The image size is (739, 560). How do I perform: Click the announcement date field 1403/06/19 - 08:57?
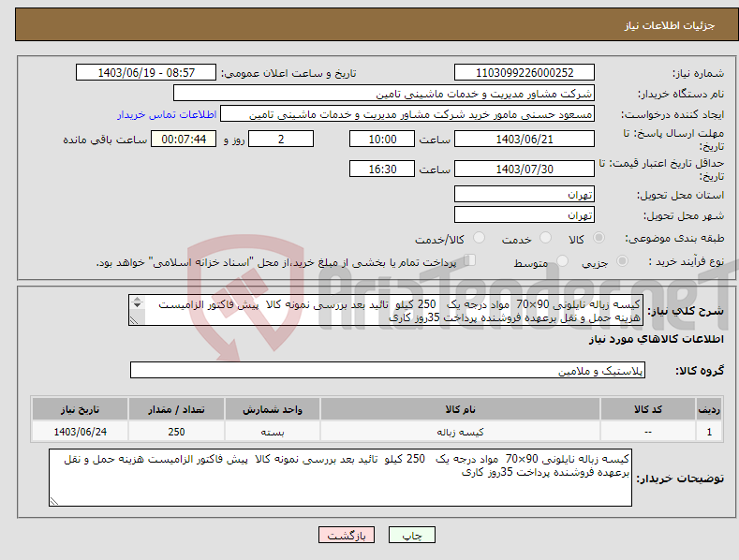pos(146,73)
